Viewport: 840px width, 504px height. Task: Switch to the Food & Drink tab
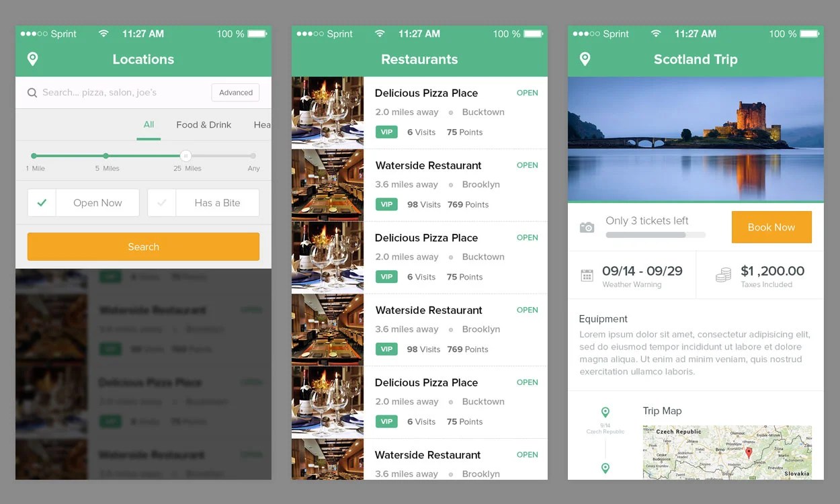pos(204,124)
